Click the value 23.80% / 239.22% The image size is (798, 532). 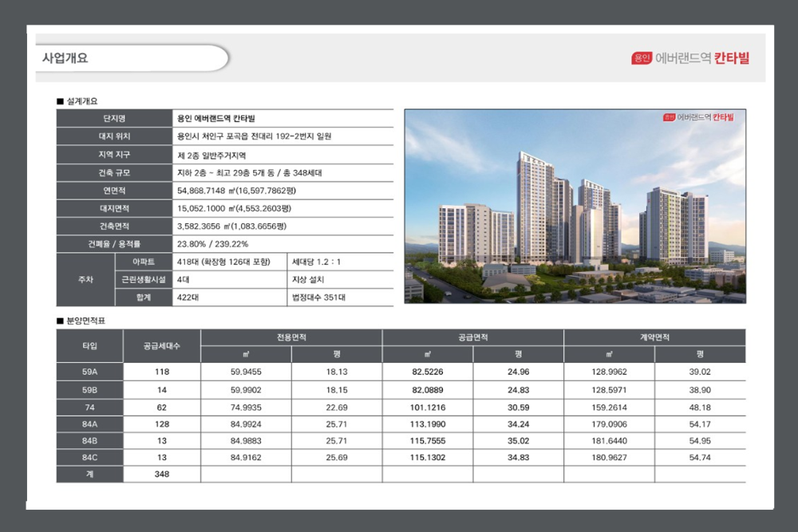213,244
